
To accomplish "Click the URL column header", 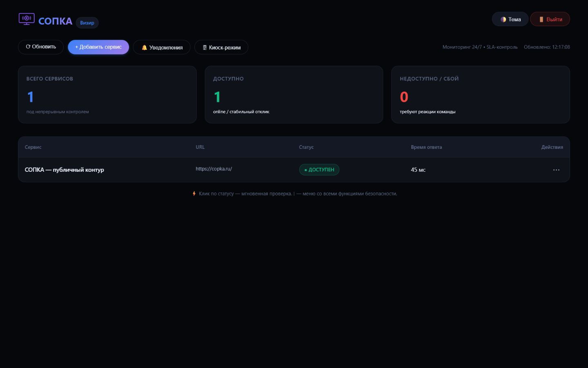I will pyautogui.click(x=200, y=147).
